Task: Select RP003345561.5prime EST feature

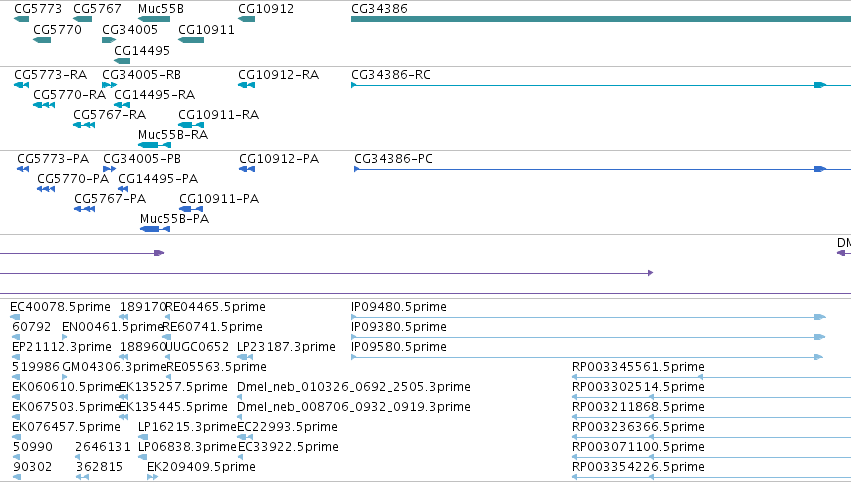Action: (x=712, y=377)
